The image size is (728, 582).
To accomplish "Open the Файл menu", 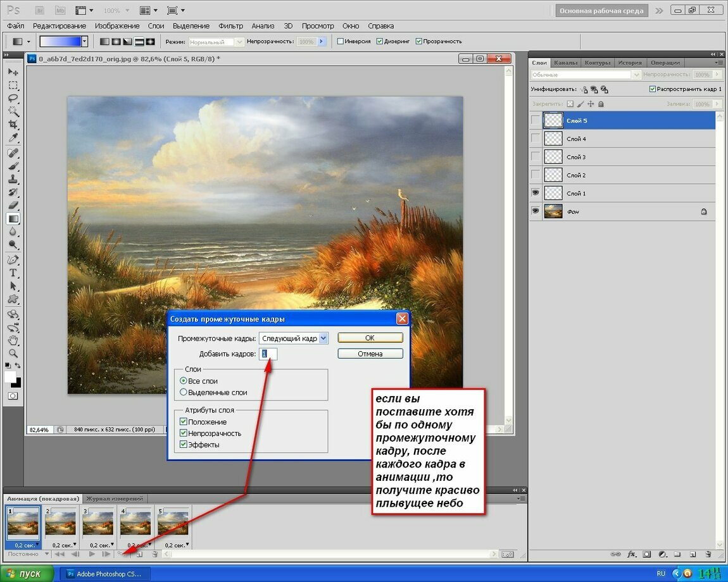I will [x=15, y=26].
